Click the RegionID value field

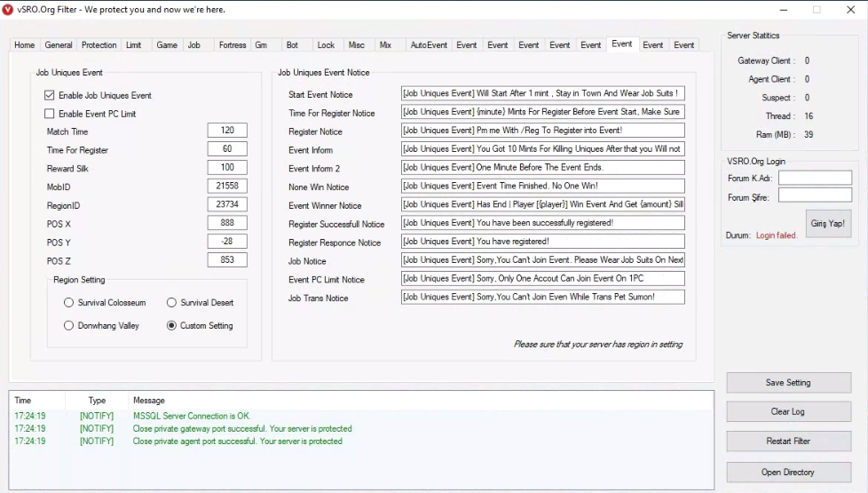tap(227, 204)
